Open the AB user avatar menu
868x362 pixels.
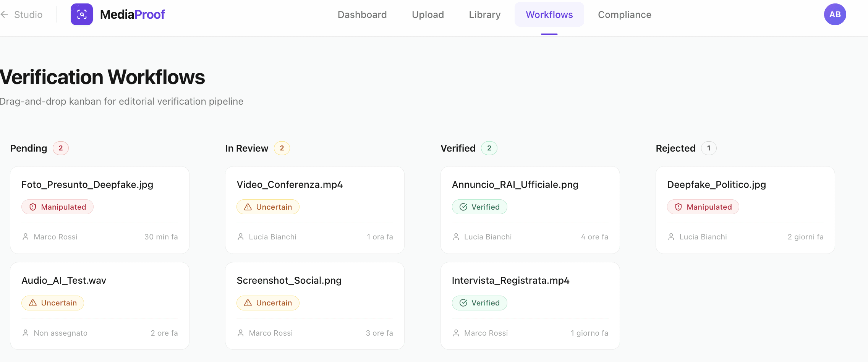tap(834, 14)
